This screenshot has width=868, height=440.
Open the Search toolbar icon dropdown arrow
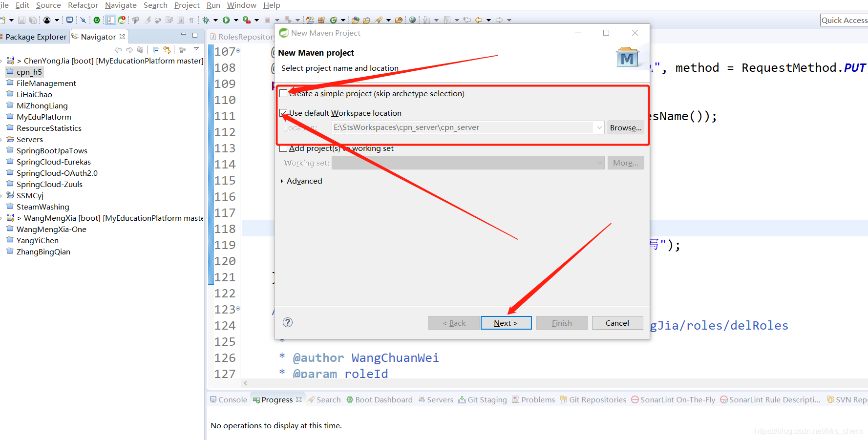(388, 20)
